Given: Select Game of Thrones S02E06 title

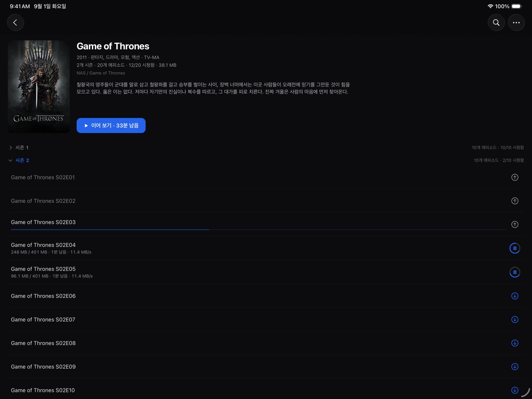Looking at the screenshot, I should [43, 296].
